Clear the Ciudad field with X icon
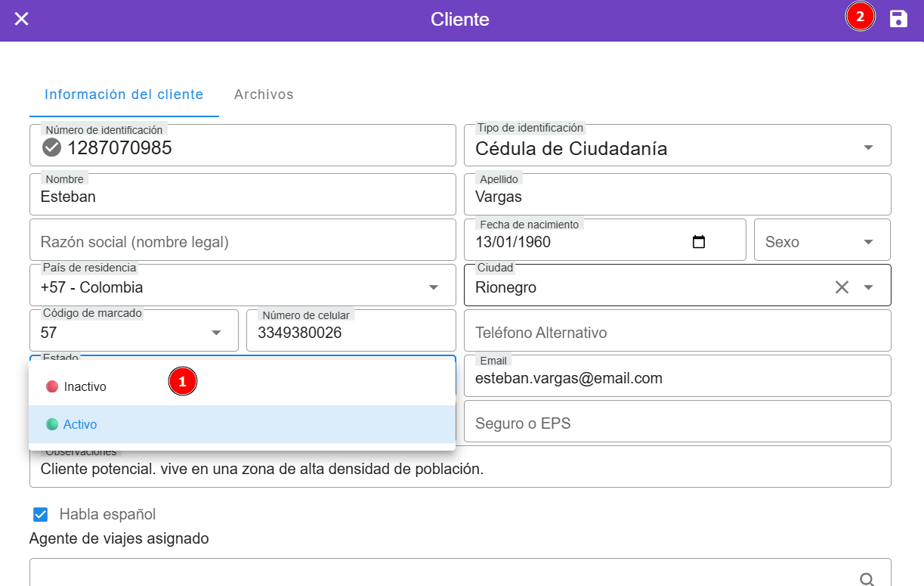 pos(842,287)
